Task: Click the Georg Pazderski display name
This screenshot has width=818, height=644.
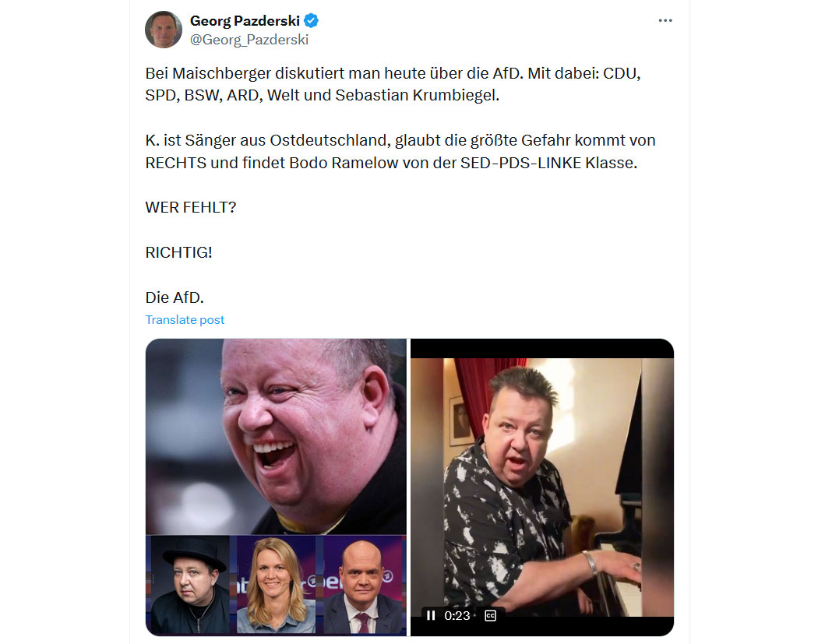Action: pos(245,21)
